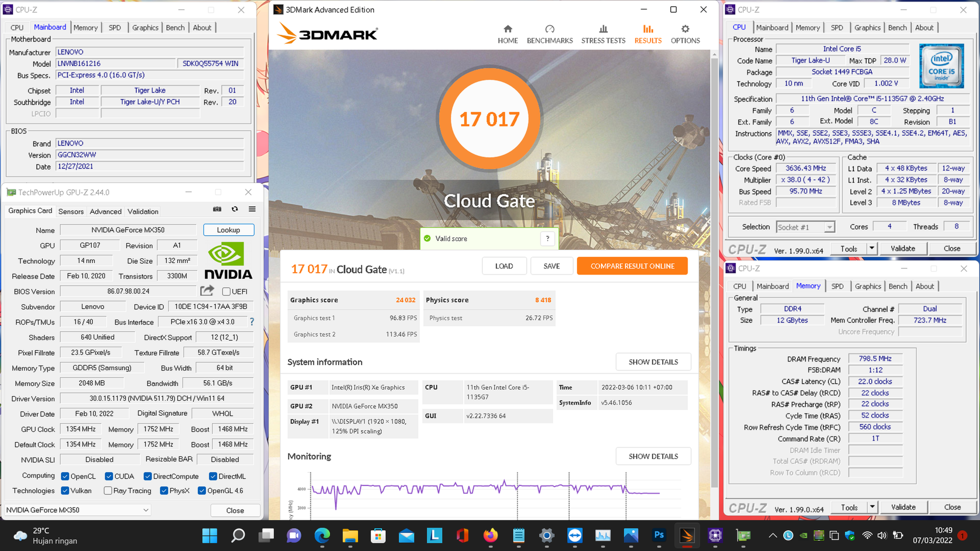This screenshot has height=551, width=980.
Task: Open Task View on the taskbar
Action: [266, 536]
